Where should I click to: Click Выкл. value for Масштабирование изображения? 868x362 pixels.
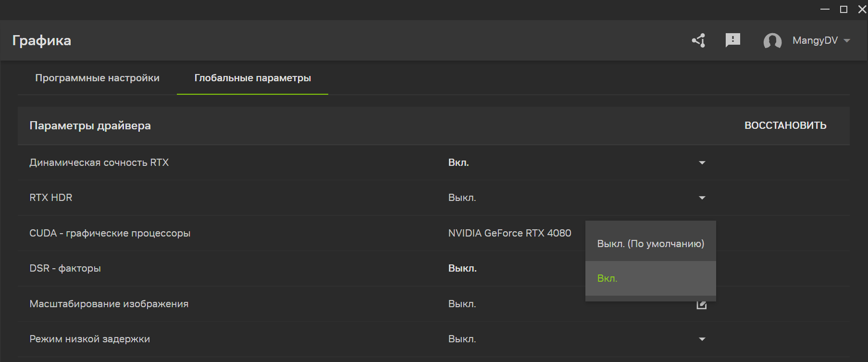click(462, 304)
